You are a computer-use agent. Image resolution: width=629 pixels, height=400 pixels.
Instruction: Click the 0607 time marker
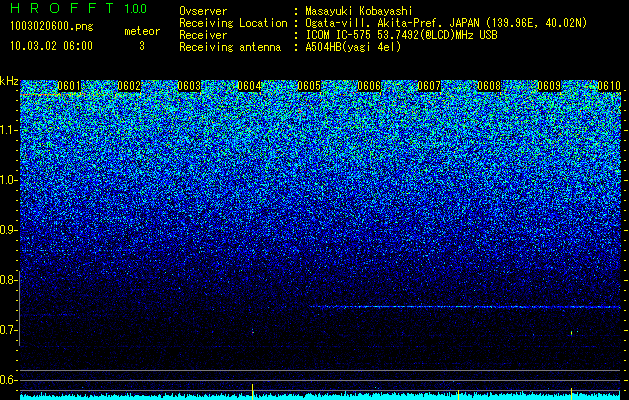(x=429, y=86)
